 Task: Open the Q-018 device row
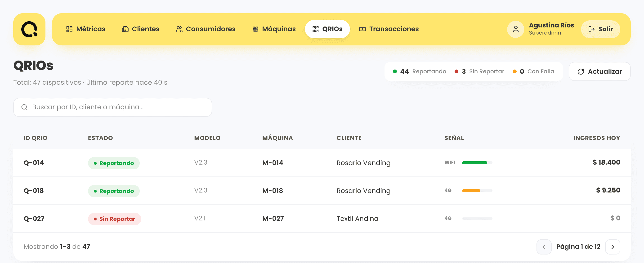pyautogui.click(x=322, y=191)
